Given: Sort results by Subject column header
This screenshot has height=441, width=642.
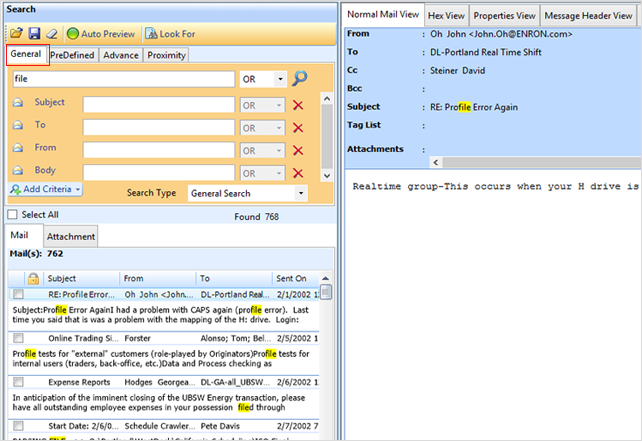Looking at the screenshot, I should click(x=81, y=278).
